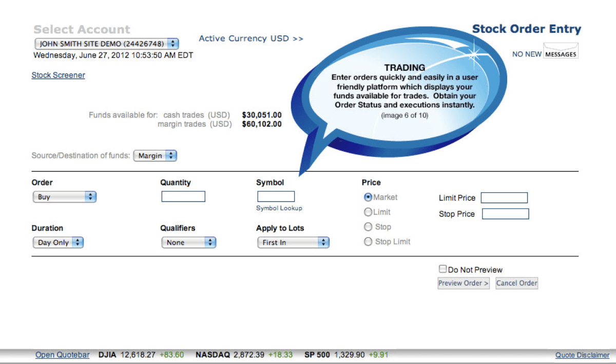Select the Stop price option

[368, 227]
